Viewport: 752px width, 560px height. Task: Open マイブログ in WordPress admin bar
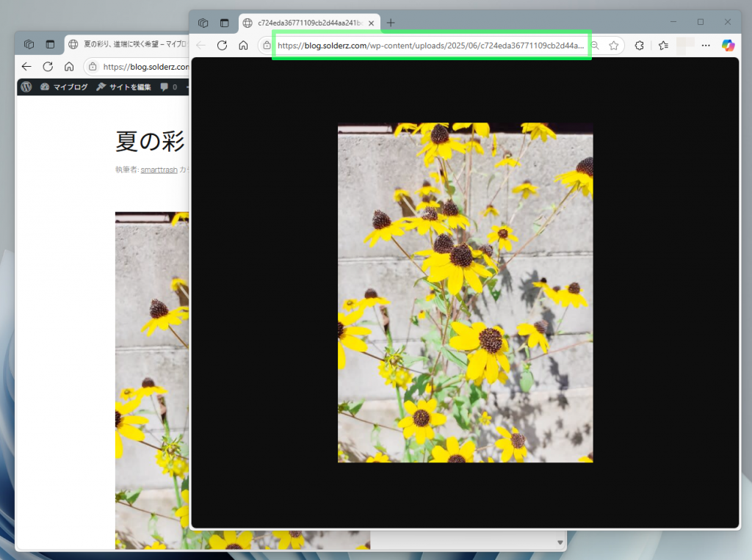click(64, 87)
